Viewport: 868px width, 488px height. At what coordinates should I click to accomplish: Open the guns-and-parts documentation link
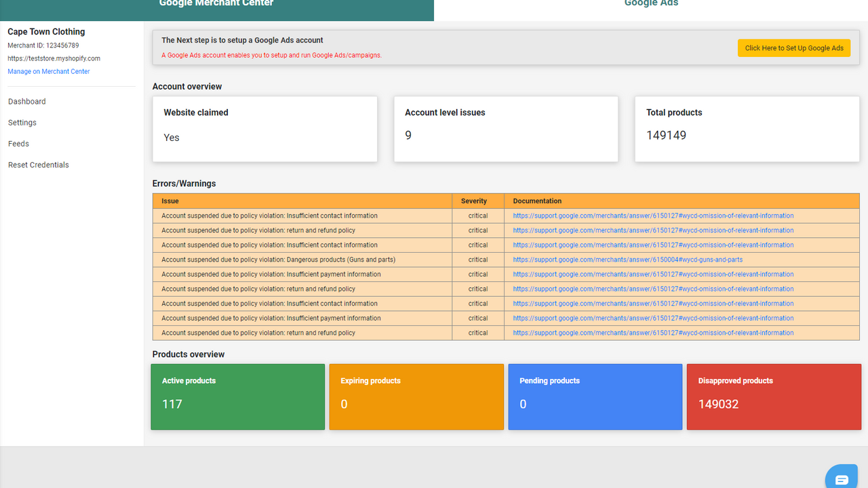627,260
